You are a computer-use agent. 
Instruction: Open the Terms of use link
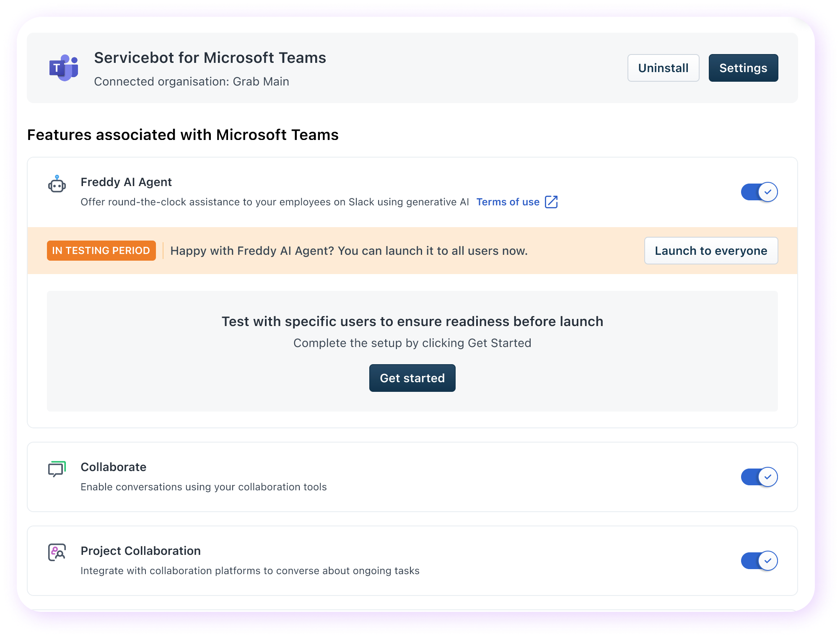click(508, 202)
